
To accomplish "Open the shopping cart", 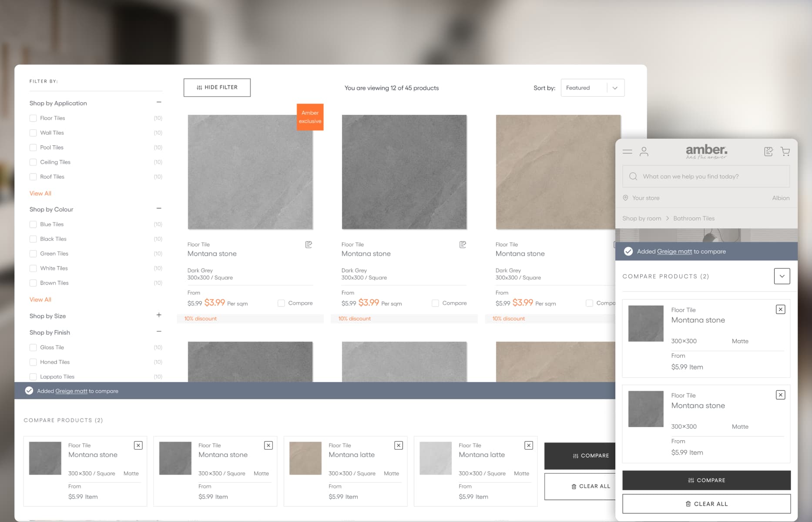I will pyautogui.click(x=785, y=152).
